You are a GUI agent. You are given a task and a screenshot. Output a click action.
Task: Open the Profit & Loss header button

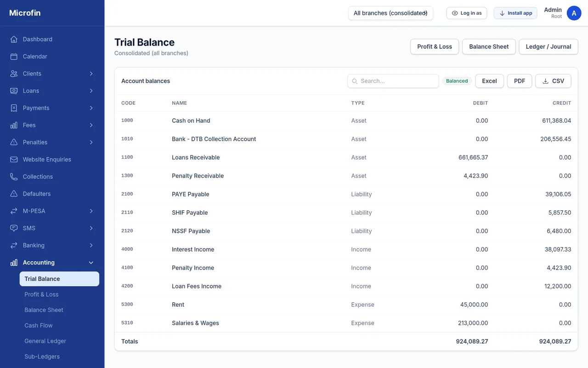coord(435,46)
